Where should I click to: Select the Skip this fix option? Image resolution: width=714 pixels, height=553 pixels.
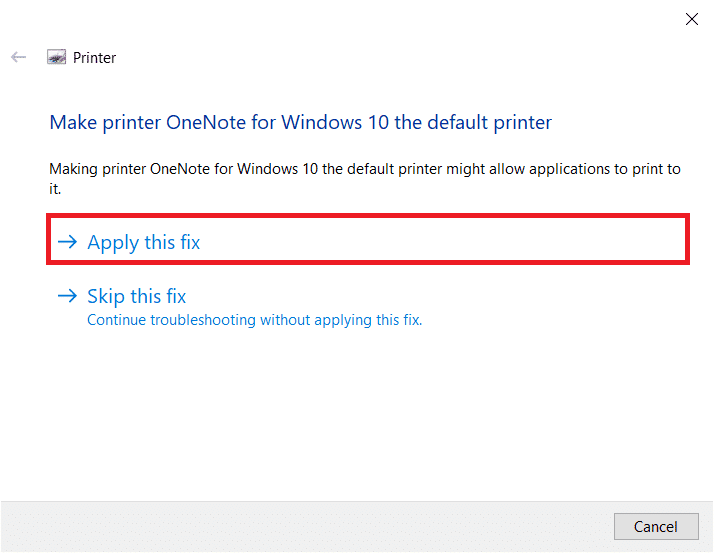pos(136,296)
